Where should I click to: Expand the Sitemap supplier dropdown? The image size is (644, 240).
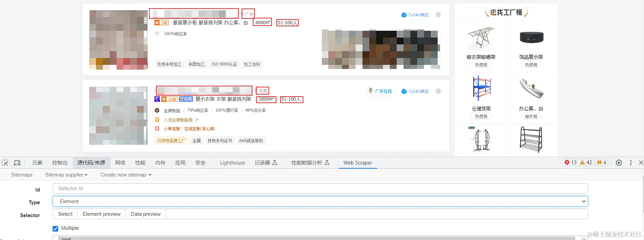click(x=66, y=175)
